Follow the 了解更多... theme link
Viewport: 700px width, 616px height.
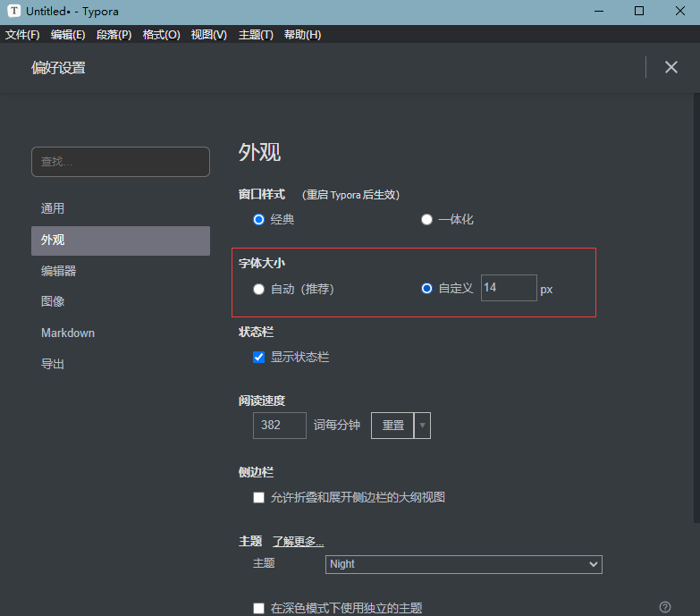[x=299, y=542]
